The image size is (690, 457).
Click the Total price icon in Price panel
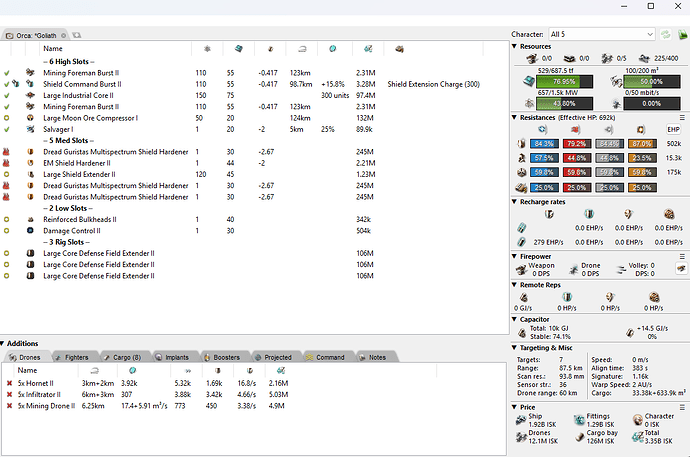click(x=637, y=437)
